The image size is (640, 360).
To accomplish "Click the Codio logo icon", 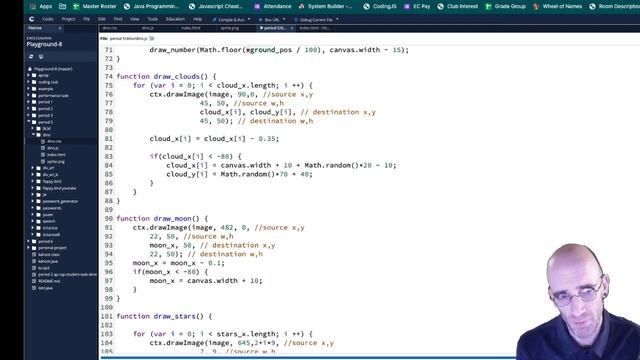I will point(32,19).
